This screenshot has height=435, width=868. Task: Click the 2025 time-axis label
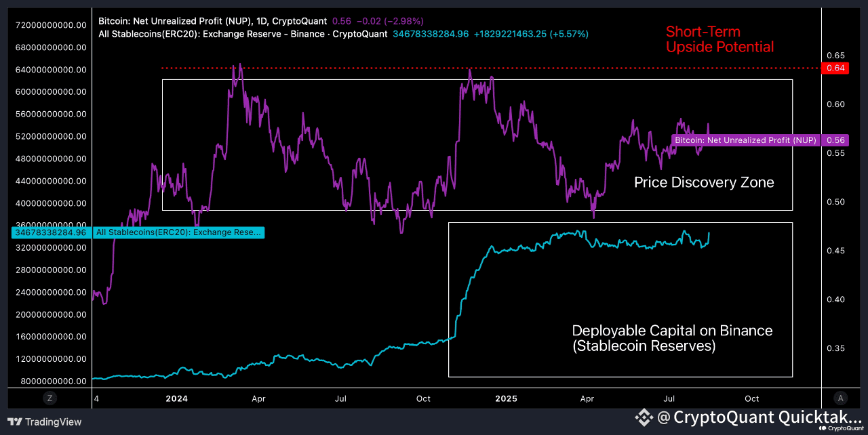click(505, 398)
